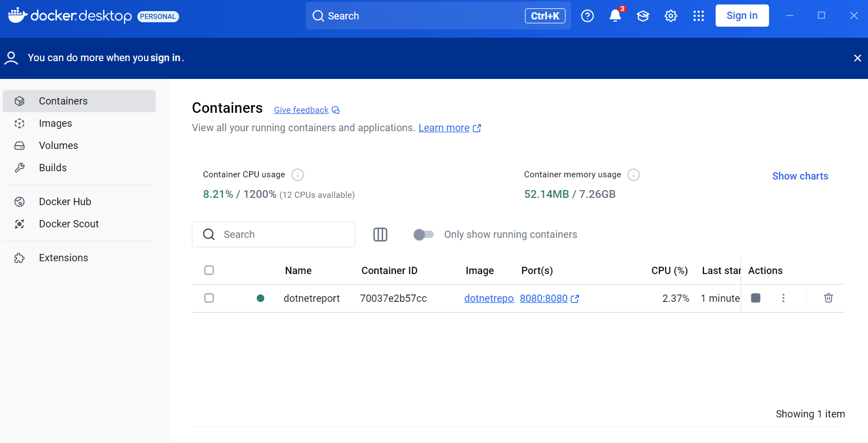Sort by Name column header
The image size is (868, 443).
pyautogui.click(x=298, y=271)
